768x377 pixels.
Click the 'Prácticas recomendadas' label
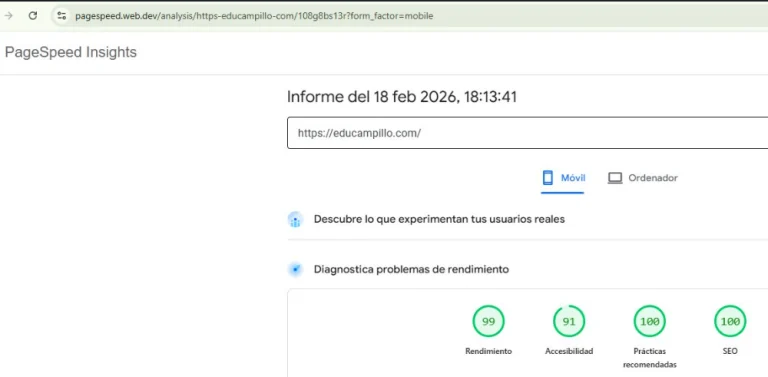click(649, 358)
